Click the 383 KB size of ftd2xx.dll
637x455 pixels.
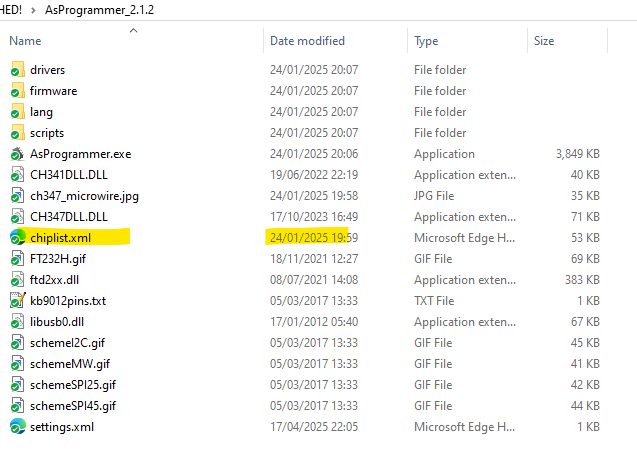pyautogui.click(x=583, y=280)
